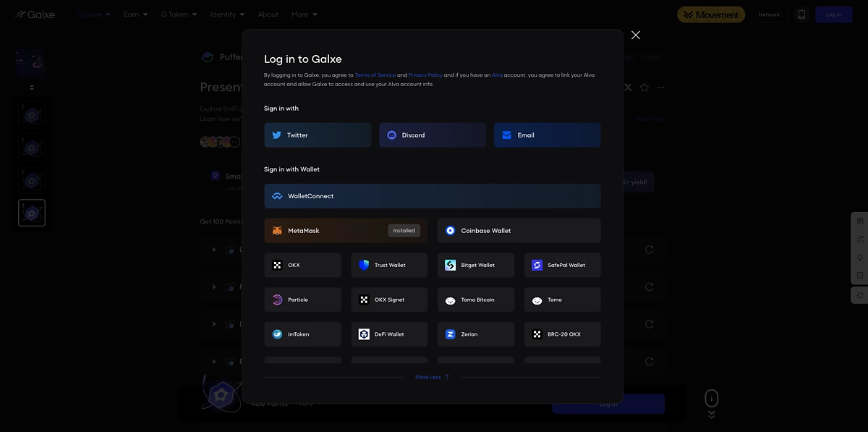Open the three-dots more options menu
The width and height of the screenshot is (868, 432).
[x=661, y=88]
